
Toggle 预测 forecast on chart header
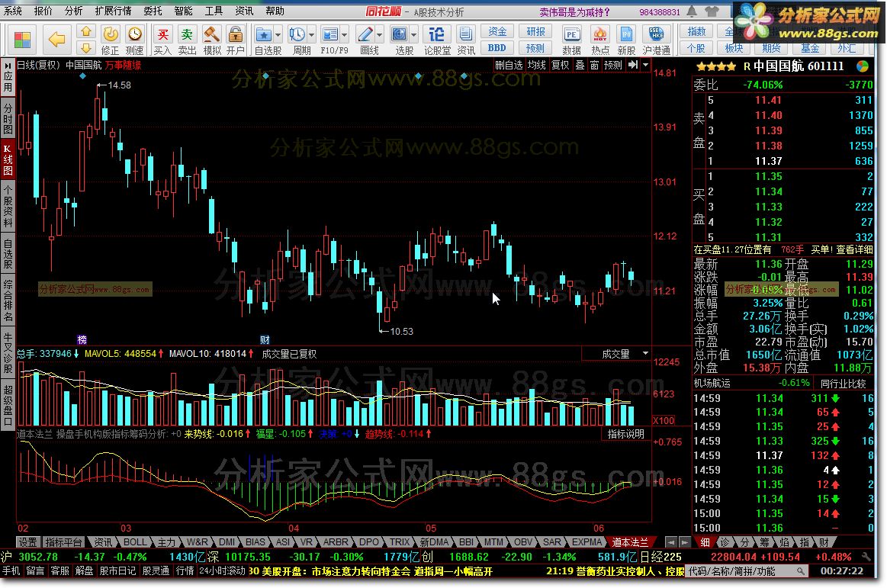612,65
